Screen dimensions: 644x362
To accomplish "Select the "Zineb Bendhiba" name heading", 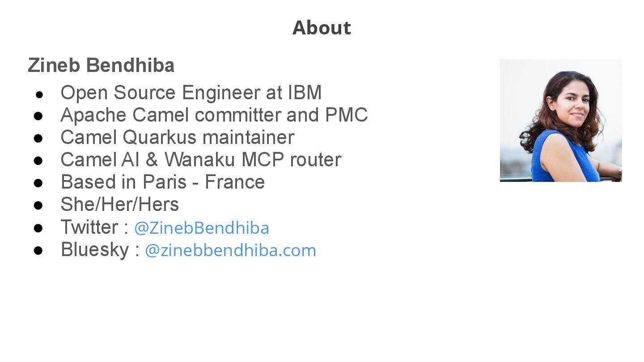I will [x=101, y=65].
